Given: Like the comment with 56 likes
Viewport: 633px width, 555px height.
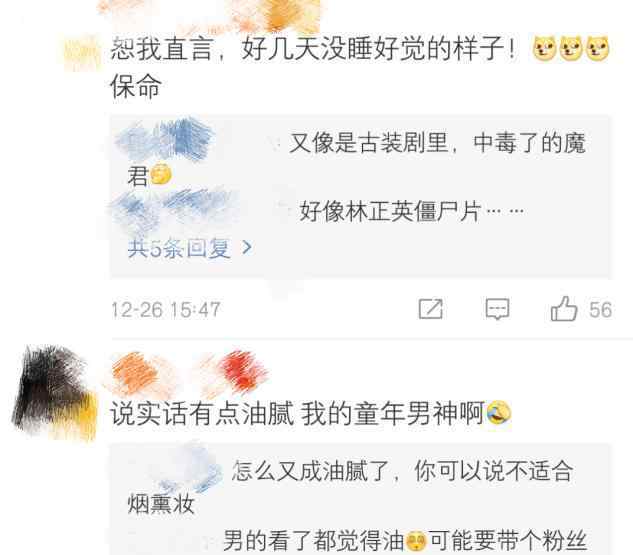Looking at the screenshot, I should 564,309.
